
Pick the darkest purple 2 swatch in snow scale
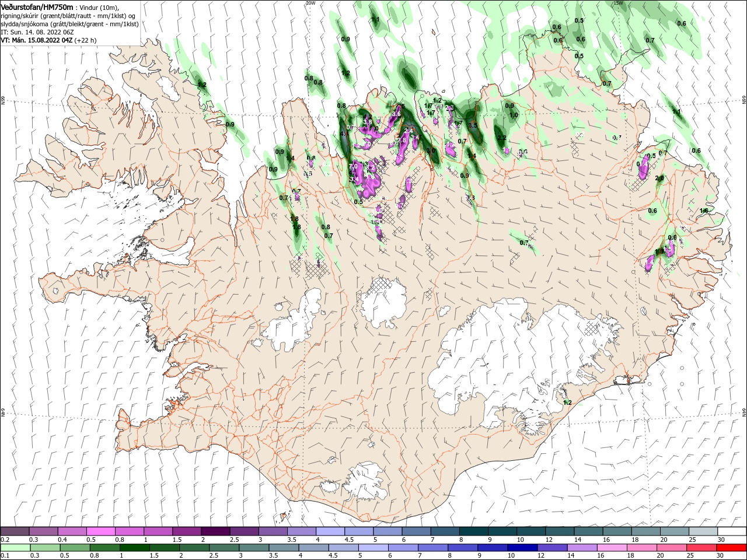click(215, 531)
